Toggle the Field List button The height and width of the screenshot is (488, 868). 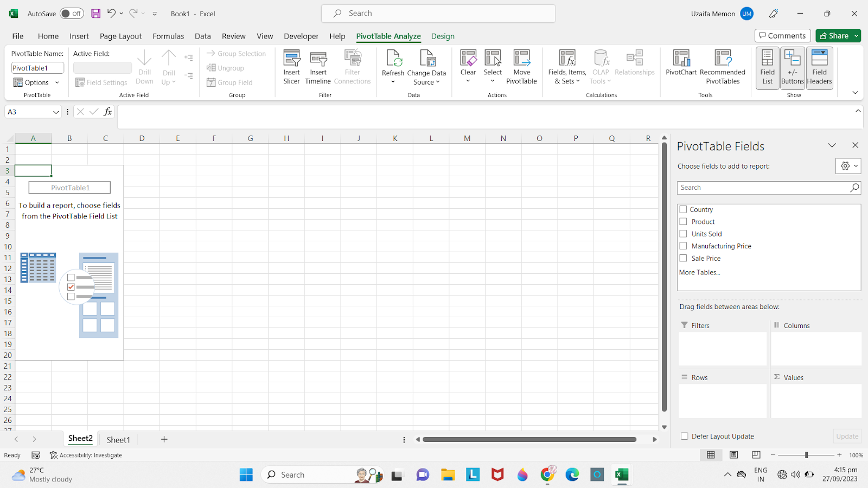pyautogui.click(x=767, y=68)
